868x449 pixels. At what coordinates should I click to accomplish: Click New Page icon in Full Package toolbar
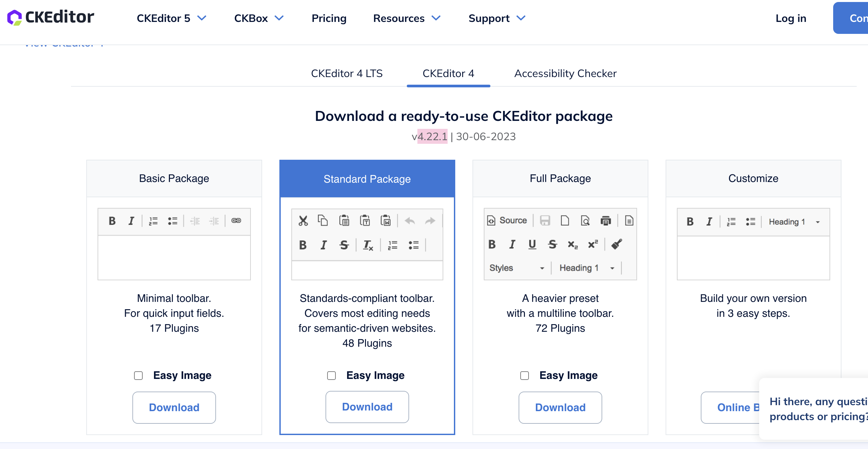coord(565,221)
